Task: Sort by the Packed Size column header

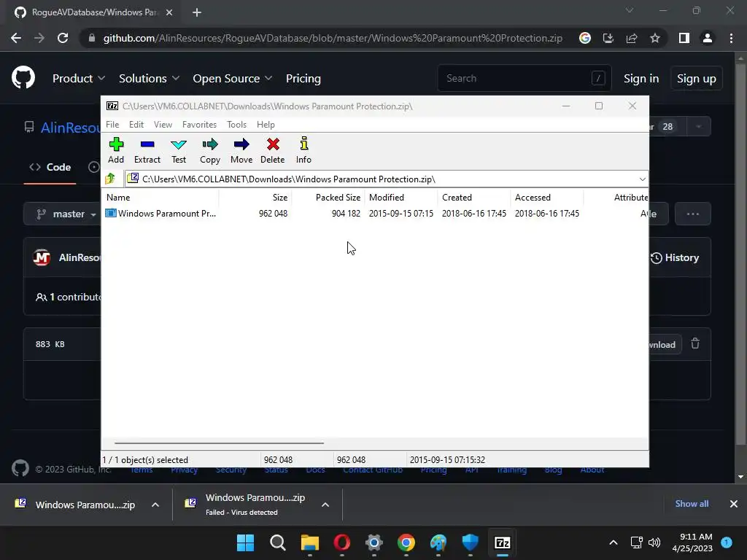Action: click(x=328, y=197)
